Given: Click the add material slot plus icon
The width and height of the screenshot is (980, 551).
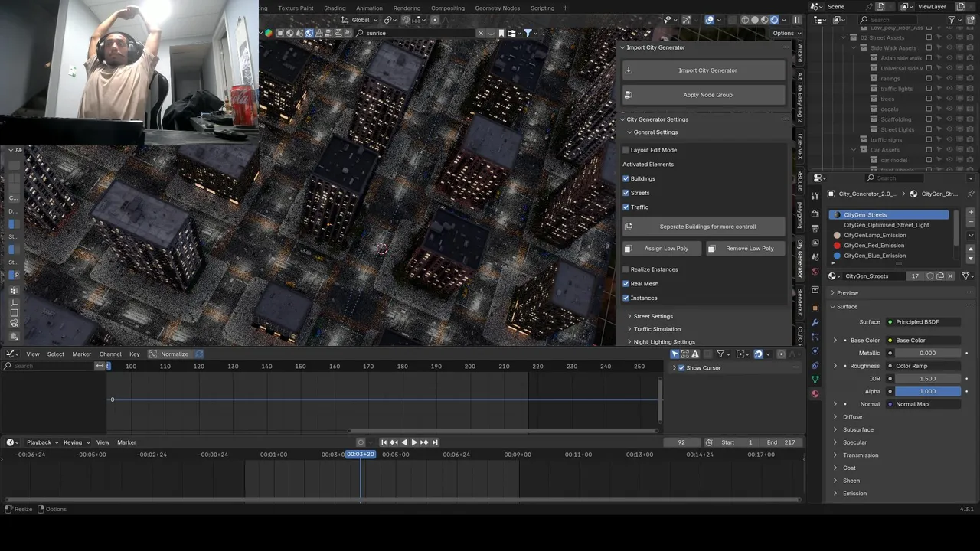Looking at the screenshot, I should tap(971, 212).
